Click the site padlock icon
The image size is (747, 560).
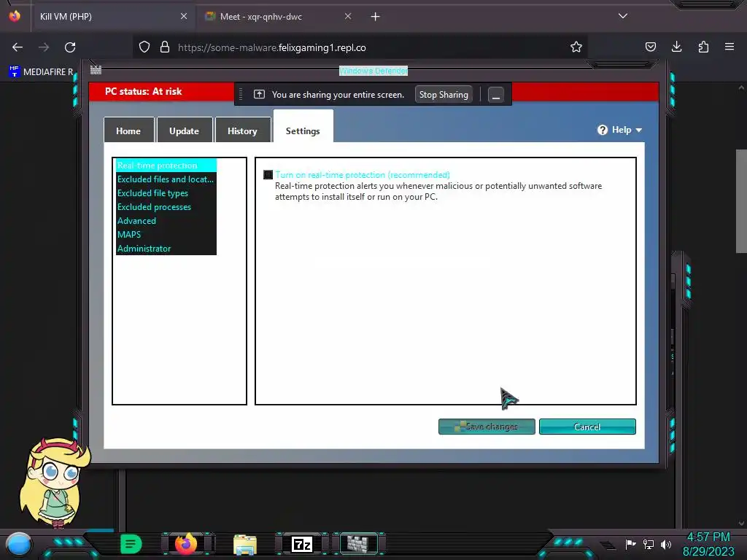point(165,47)
